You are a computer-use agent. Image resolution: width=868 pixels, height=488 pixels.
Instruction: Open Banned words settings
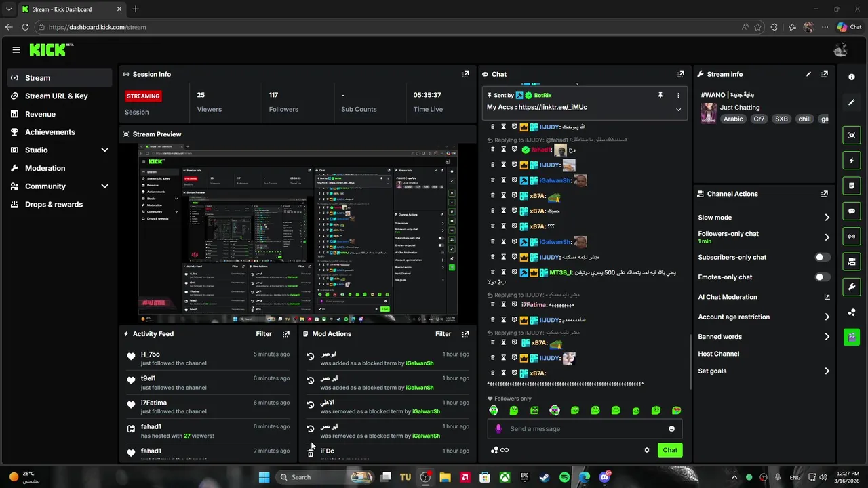coord(764,337)
